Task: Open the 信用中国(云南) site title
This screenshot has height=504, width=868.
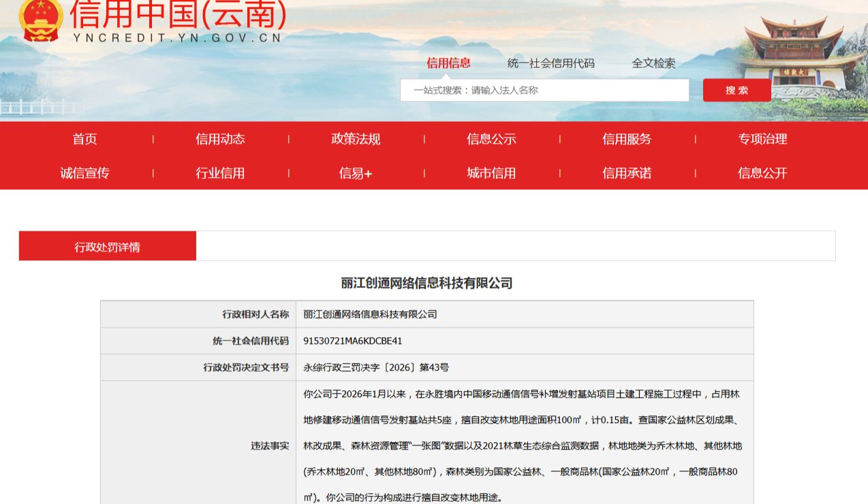Action: point(178,14)
